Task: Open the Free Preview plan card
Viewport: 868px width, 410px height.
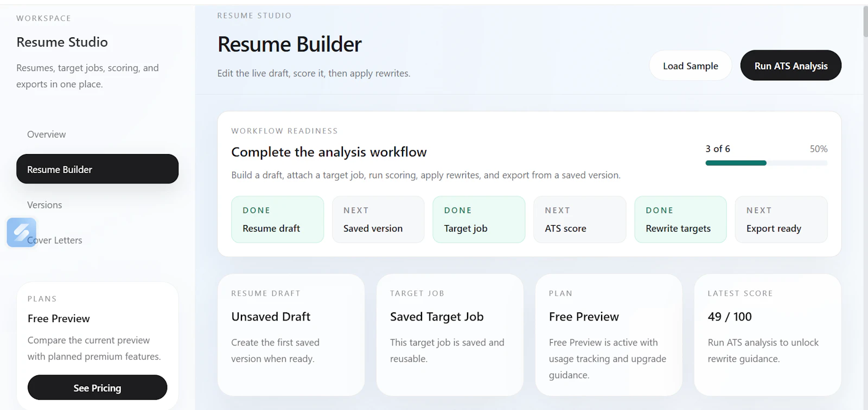Action: [x=609, y=335]
